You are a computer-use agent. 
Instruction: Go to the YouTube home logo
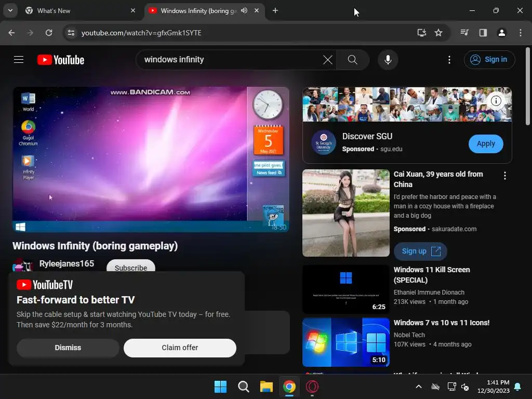pyautogui.click(x=61, y=60)
